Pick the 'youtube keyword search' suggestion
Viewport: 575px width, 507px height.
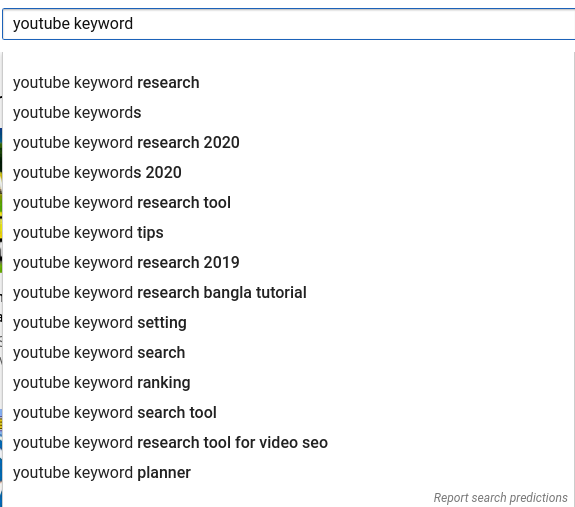click(x=289, y=353)
